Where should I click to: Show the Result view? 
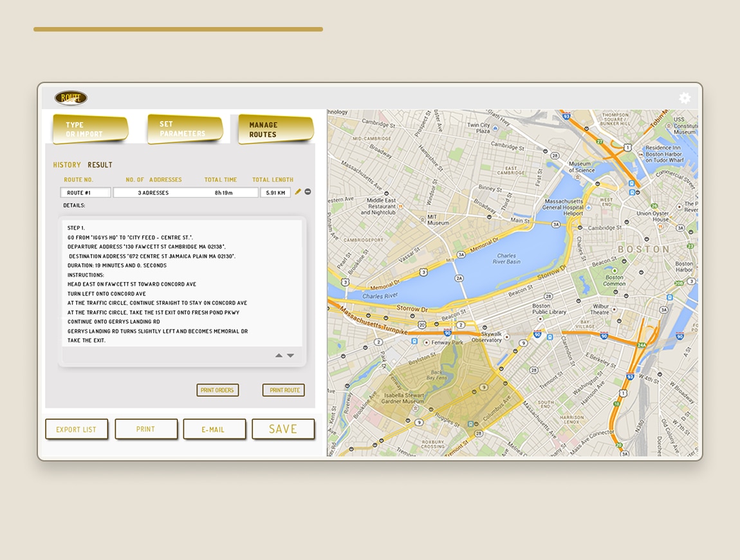[100, 165]
